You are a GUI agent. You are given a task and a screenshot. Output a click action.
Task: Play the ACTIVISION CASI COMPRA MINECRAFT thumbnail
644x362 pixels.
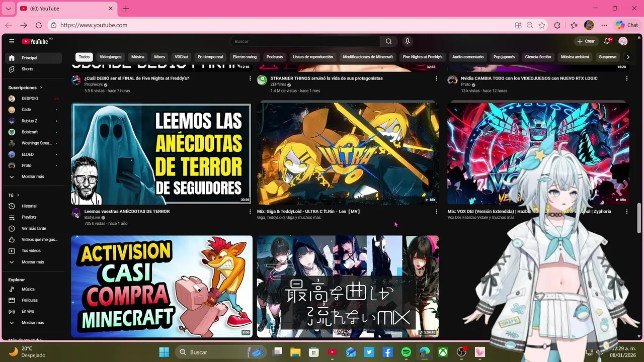pos(162,287)
